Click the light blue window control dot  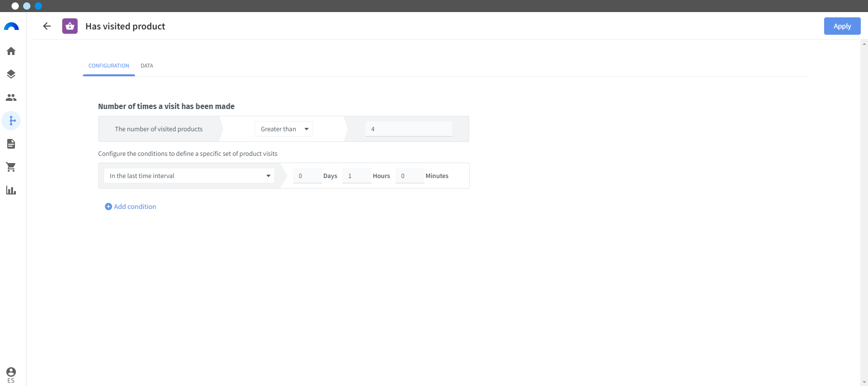(x=27, y=6)
